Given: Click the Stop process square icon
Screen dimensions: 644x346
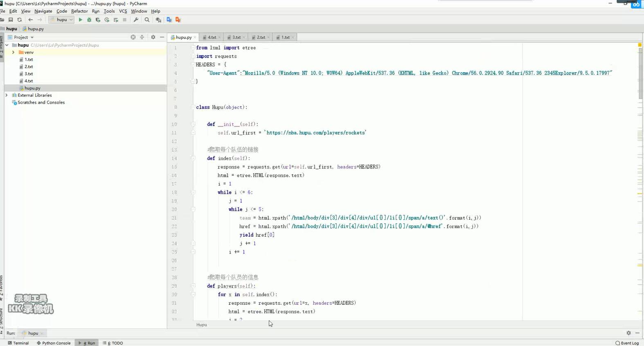Looking at the screenshot, I should (x=125, y=20).
